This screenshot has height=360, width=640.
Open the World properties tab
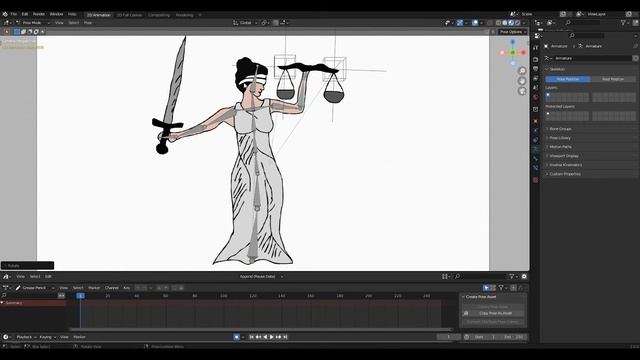coord(536,97)
